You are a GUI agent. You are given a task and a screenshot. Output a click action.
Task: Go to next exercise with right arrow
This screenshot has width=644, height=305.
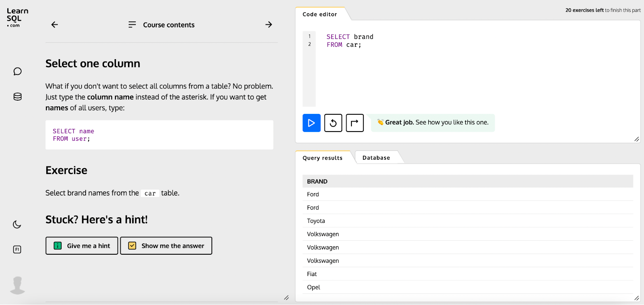coord(269,25)
